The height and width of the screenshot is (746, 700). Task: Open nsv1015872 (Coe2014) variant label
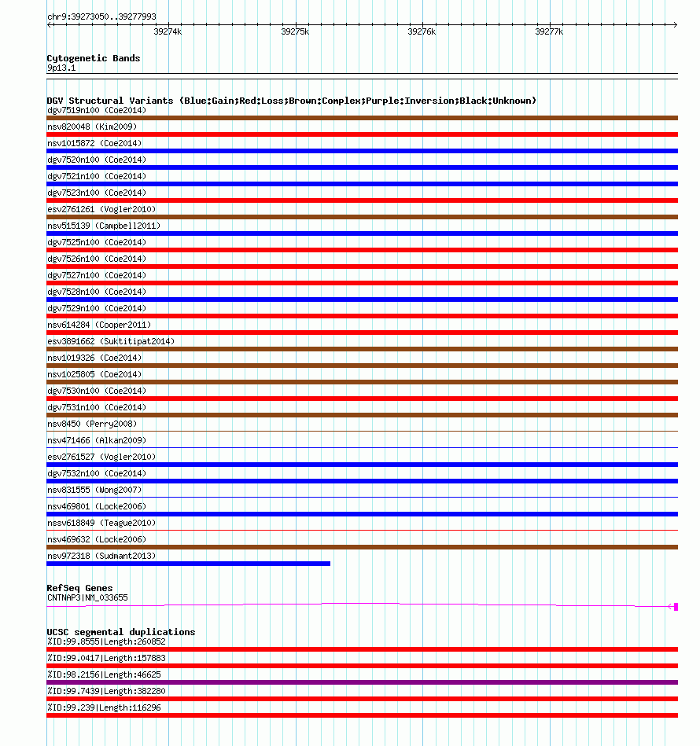pyautogui.click(x=94, y=143)
